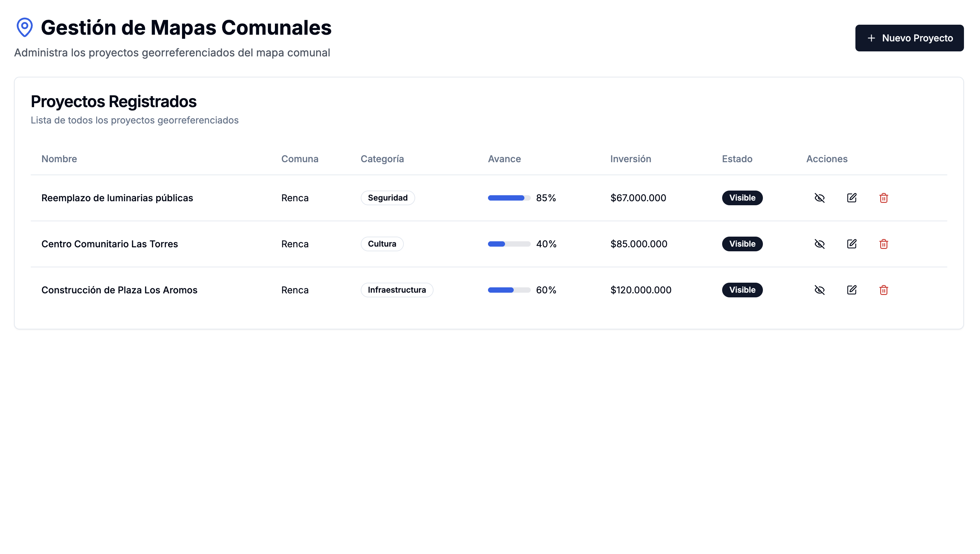Click the Nombre column header
Screen dimensions: 980x554
point(59,159)
